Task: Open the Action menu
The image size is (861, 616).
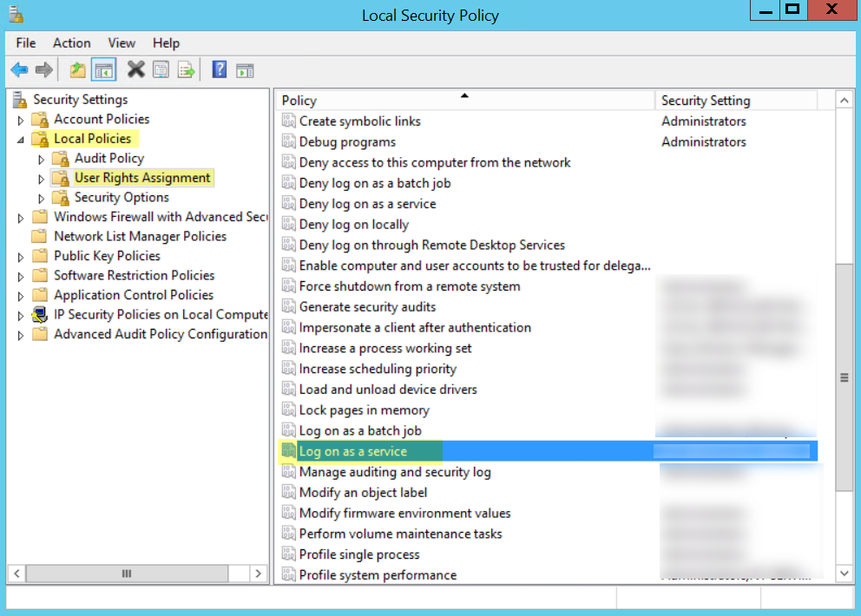Action: coord(71,43)
